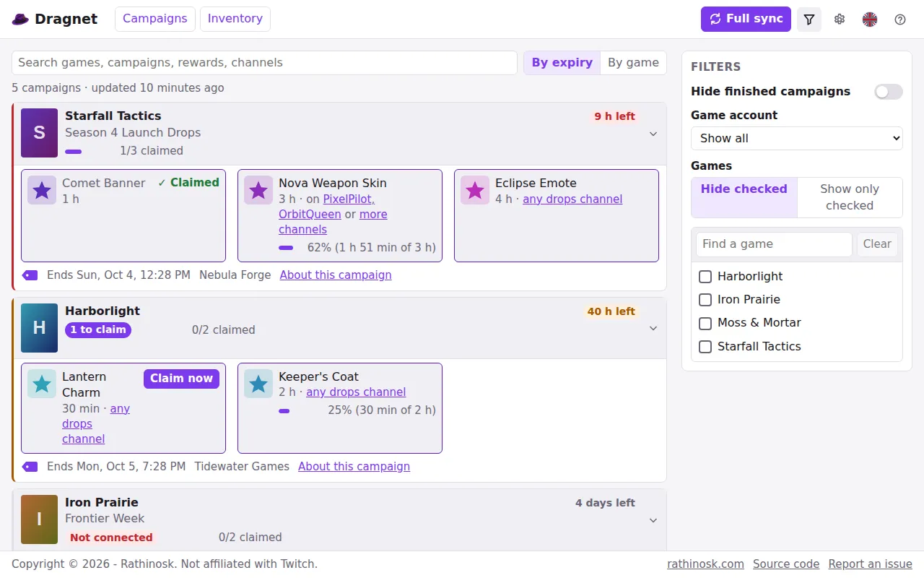Open the Game account dropdown

797,138
